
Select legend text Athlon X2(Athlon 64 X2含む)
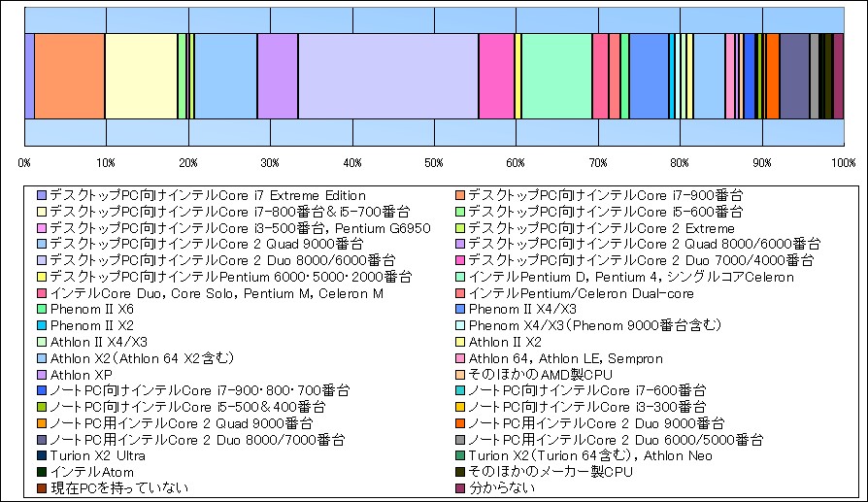(x=143, y=358)
